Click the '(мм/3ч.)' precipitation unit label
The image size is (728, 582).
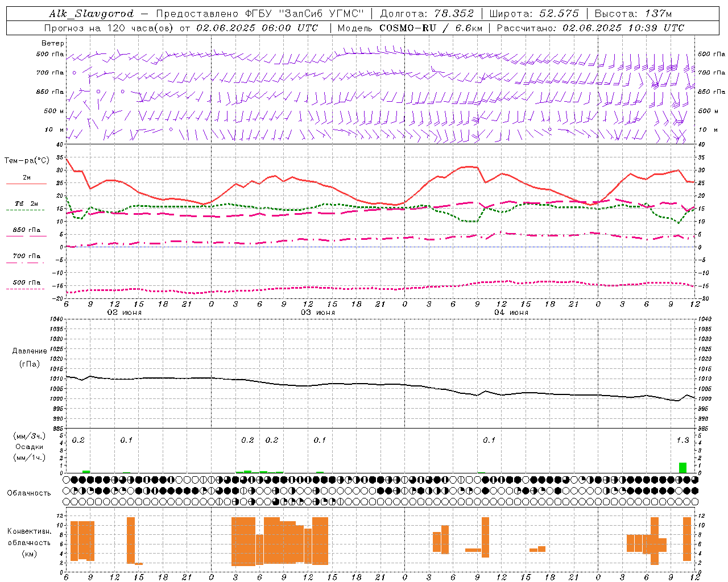30,436
